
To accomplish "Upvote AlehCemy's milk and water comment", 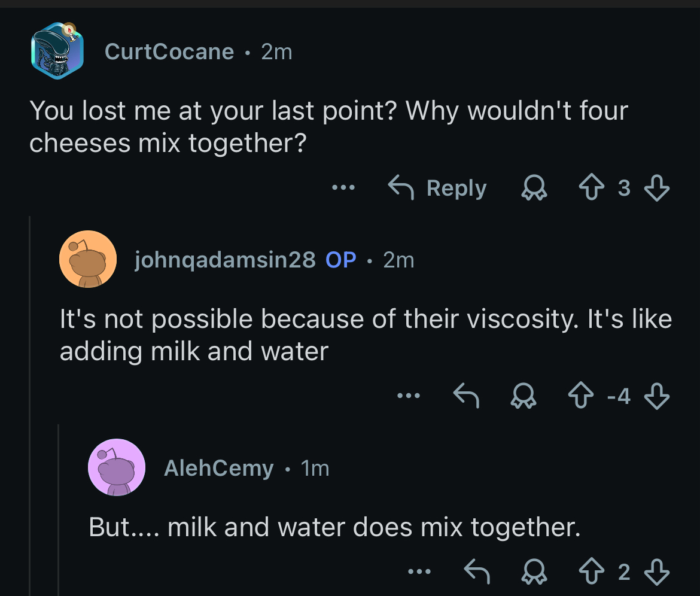I will coord(591,572).
